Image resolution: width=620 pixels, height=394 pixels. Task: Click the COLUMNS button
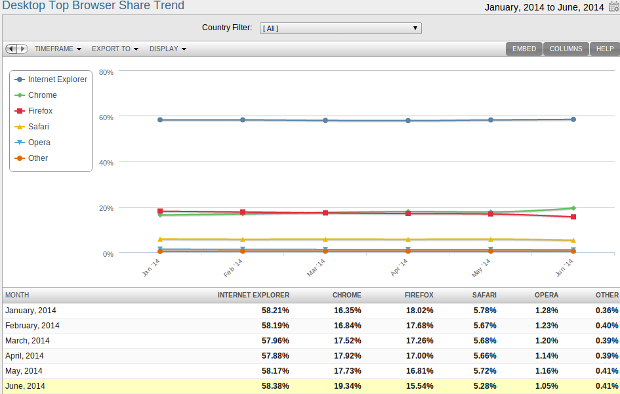click(x=566, y=49)
